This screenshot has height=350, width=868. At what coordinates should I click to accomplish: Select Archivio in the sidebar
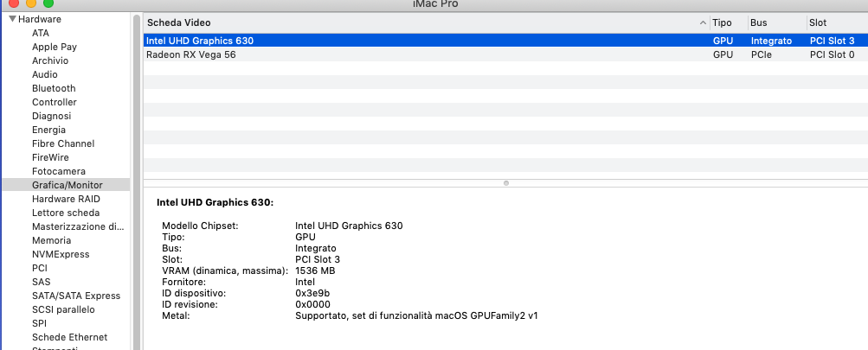50,60
